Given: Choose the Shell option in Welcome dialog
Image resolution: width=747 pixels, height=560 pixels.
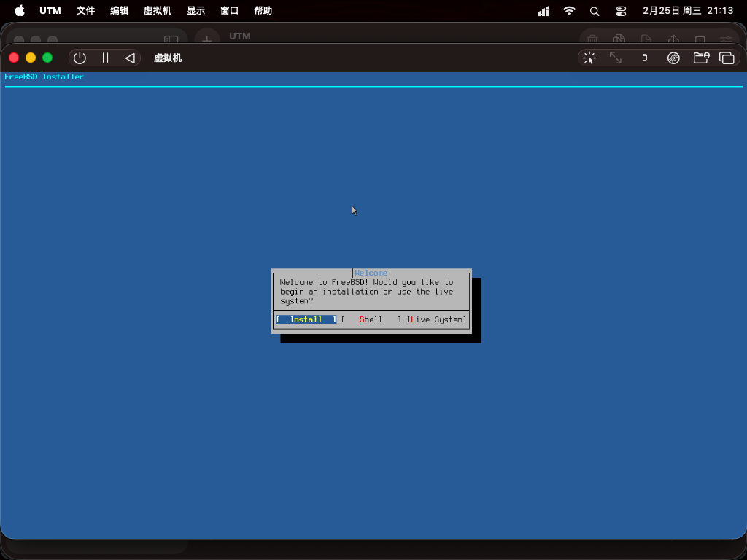Looking at the screenshot, I should [371, 319].
